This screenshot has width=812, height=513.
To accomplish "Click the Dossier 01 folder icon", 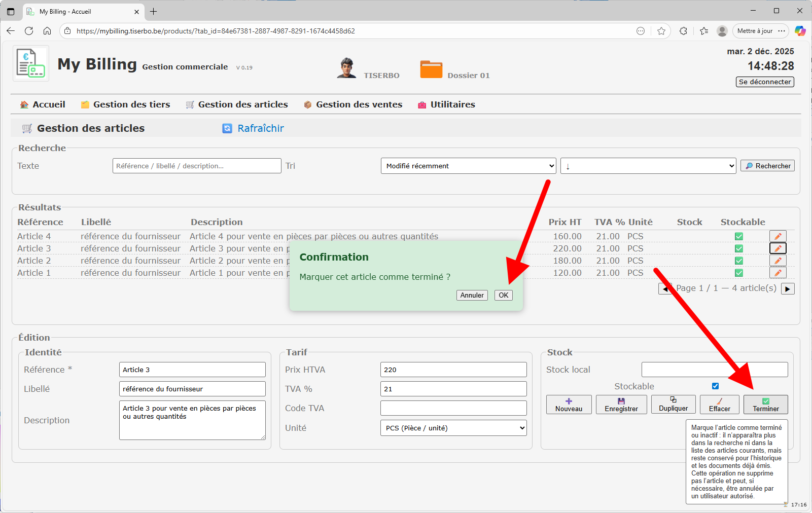I will coord(431,69).
